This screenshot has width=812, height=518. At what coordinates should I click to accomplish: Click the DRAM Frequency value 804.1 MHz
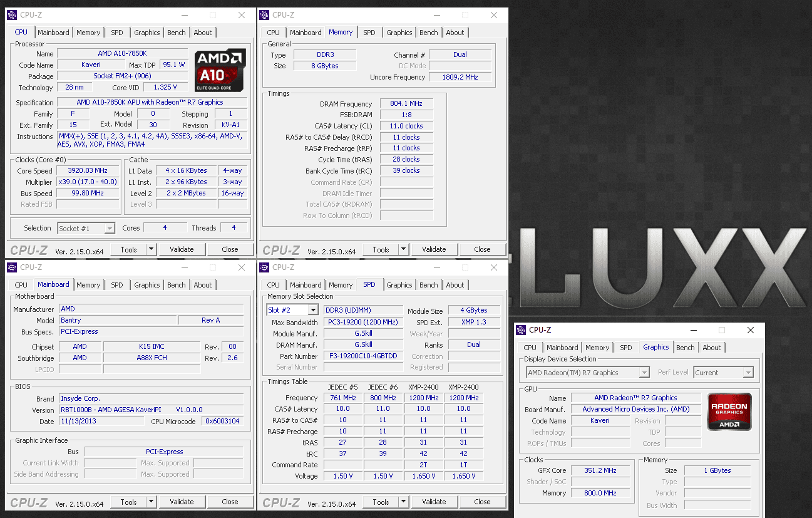click(x=406, y=104)
